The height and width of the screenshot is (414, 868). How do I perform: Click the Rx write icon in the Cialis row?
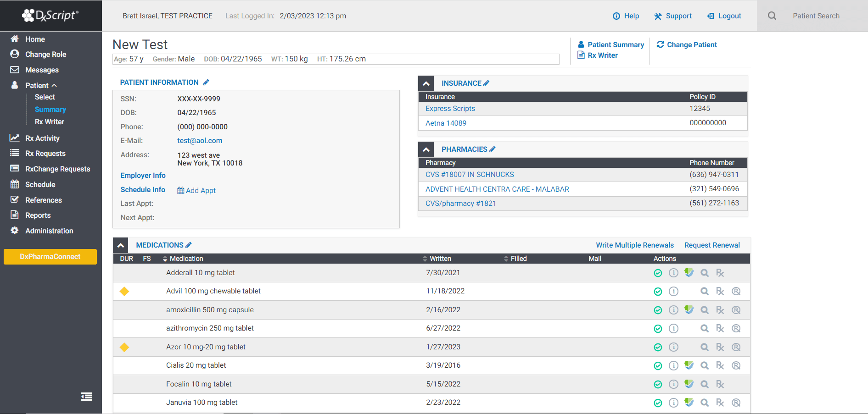[720, 365]
